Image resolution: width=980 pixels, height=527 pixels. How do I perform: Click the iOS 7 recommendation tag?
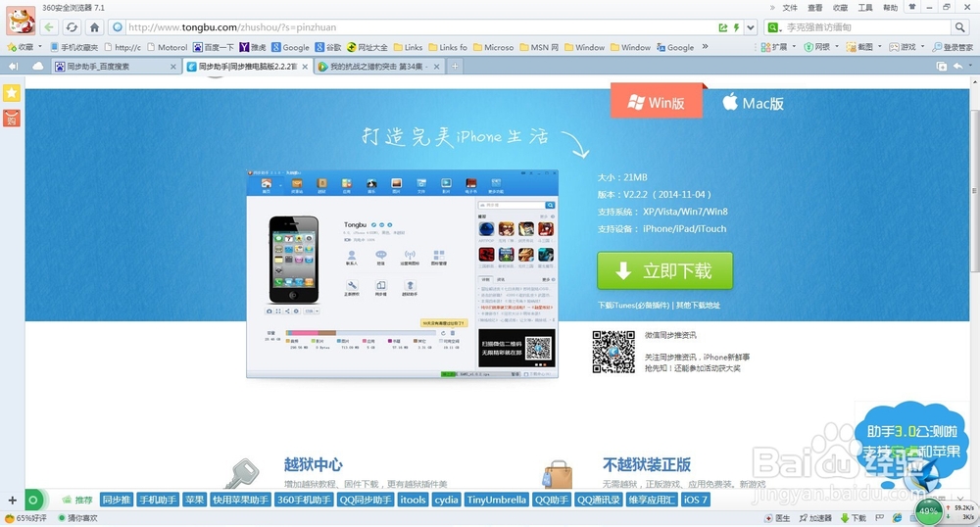click(696, 500)
